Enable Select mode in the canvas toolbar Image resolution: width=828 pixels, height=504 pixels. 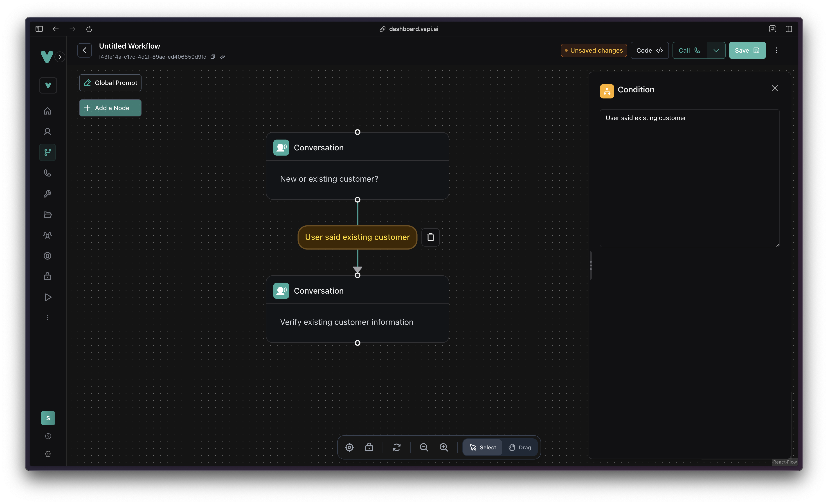point(482,447)
